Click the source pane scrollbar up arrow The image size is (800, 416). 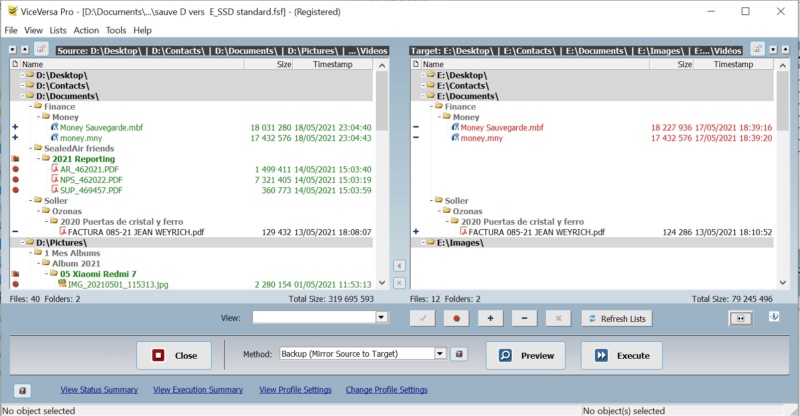pos(382,65)
